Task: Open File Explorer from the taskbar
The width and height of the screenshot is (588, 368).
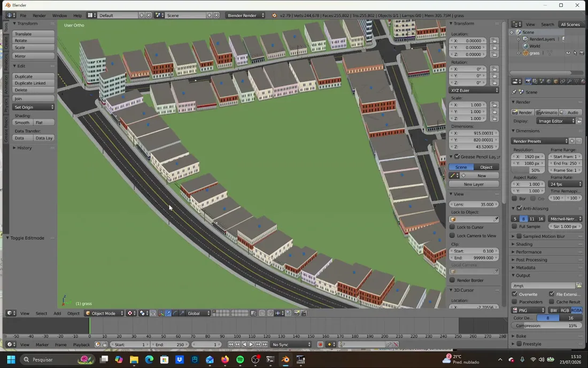Action: pos(134,359)
